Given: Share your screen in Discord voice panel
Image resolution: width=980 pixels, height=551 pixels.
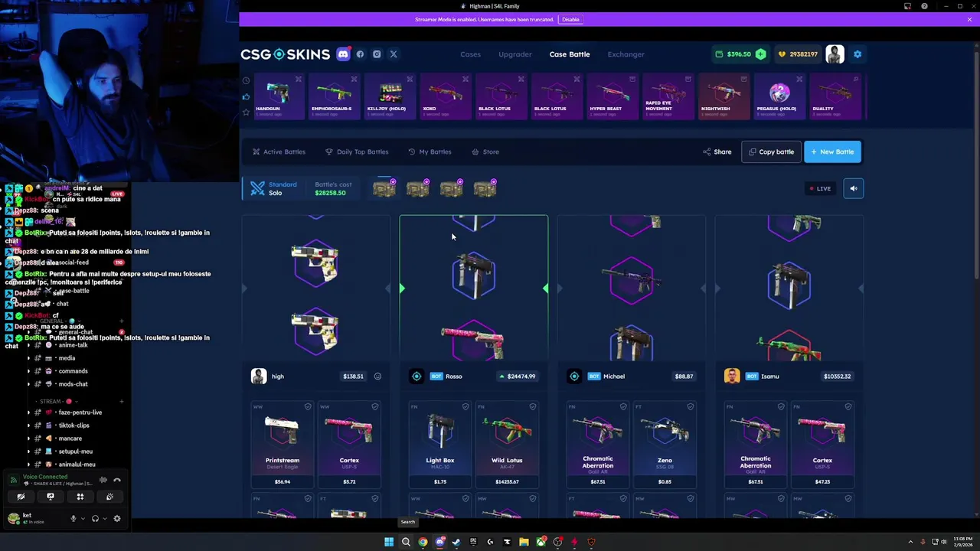Looking at the screenshot, I should click(51, 497).
